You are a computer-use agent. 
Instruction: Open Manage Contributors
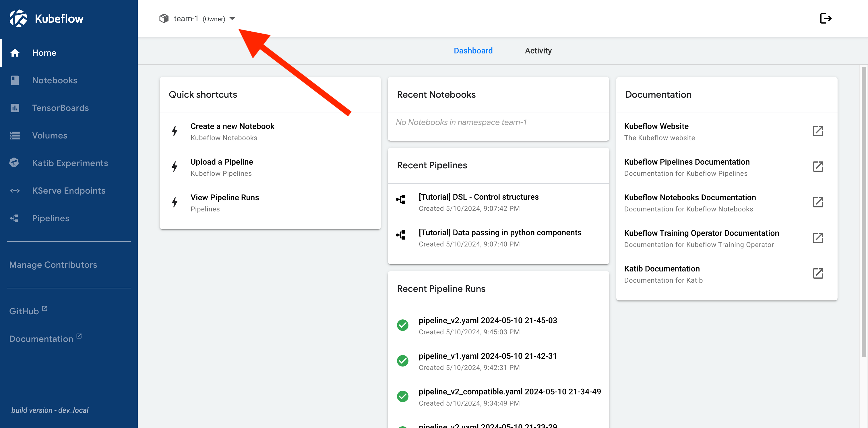click(x=53, y=265)
